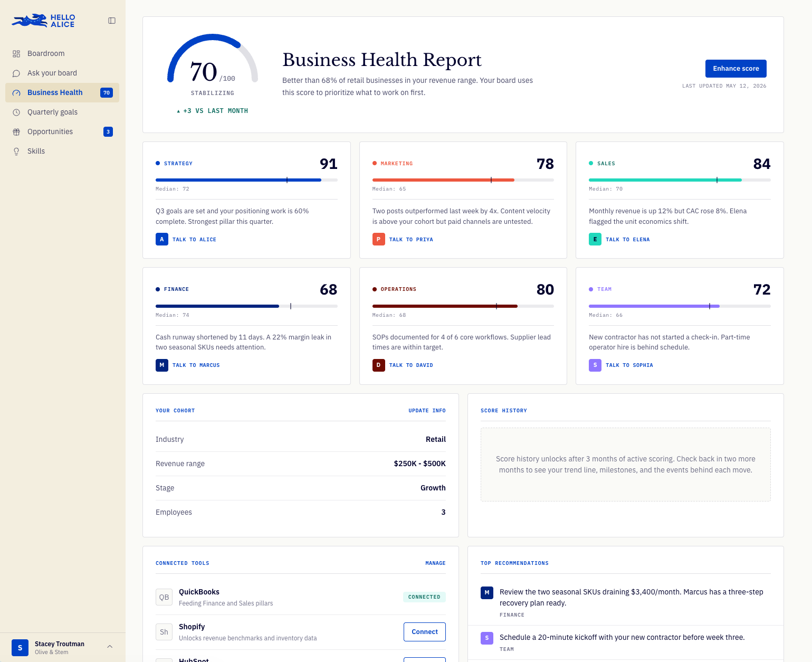Click the Talk to Alice link

194,240
